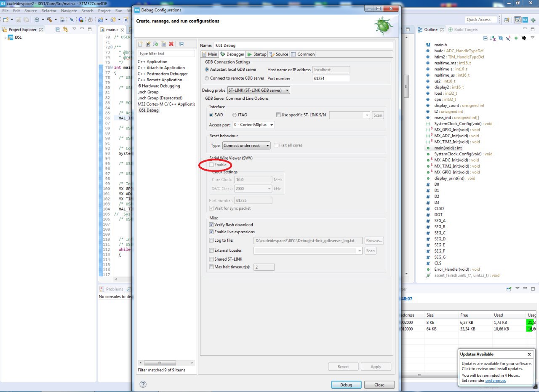Switch to the Startup tab
This screenshot has height=392, width=539.
(x=257, y=54)
